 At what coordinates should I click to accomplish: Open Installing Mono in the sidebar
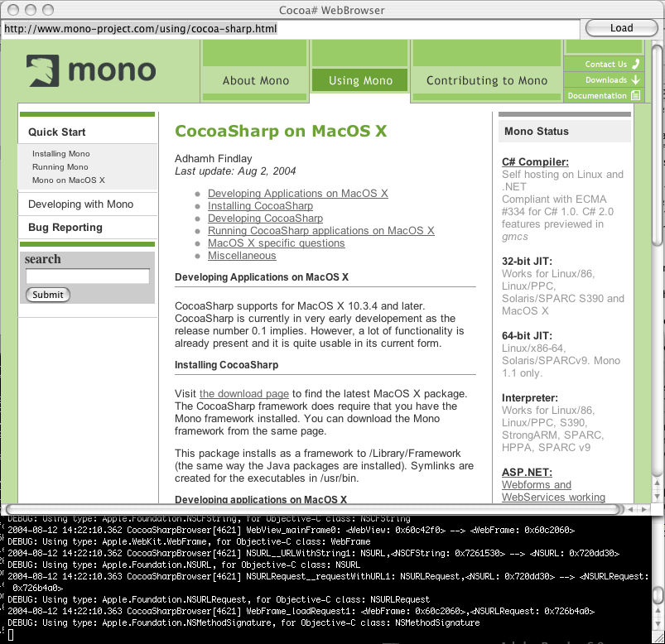coord(61,153)
